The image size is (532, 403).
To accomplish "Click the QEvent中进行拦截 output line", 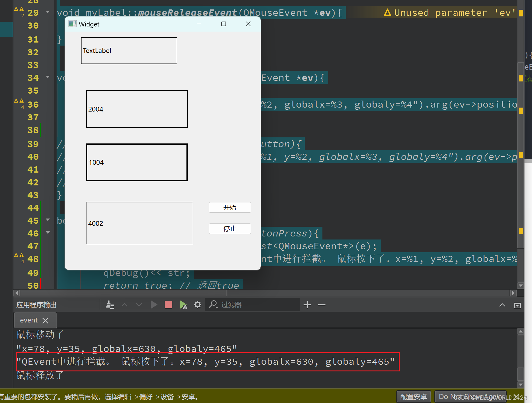I will point(206,362).
